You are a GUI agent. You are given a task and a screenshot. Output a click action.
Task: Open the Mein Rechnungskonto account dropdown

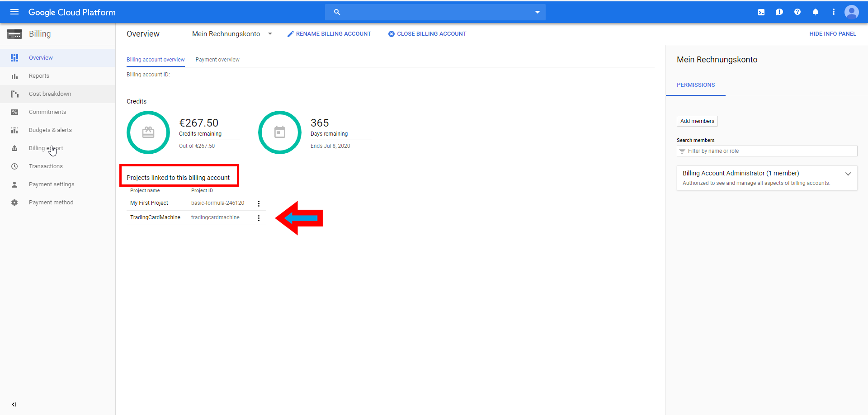(x=232, y=34)
